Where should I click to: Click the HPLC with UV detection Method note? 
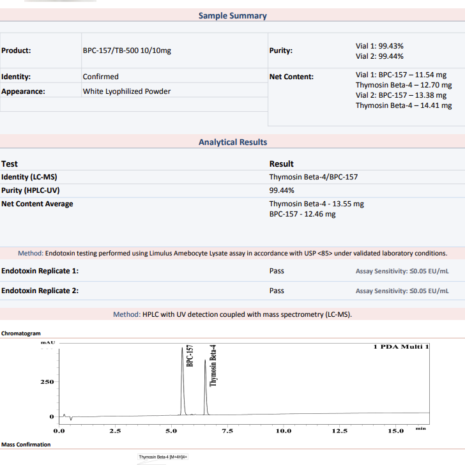(x=232, y=314)
